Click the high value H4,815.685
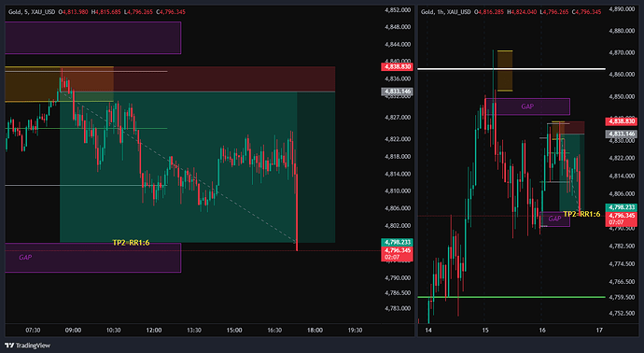 pyautogui.click(x=106, y=12)
